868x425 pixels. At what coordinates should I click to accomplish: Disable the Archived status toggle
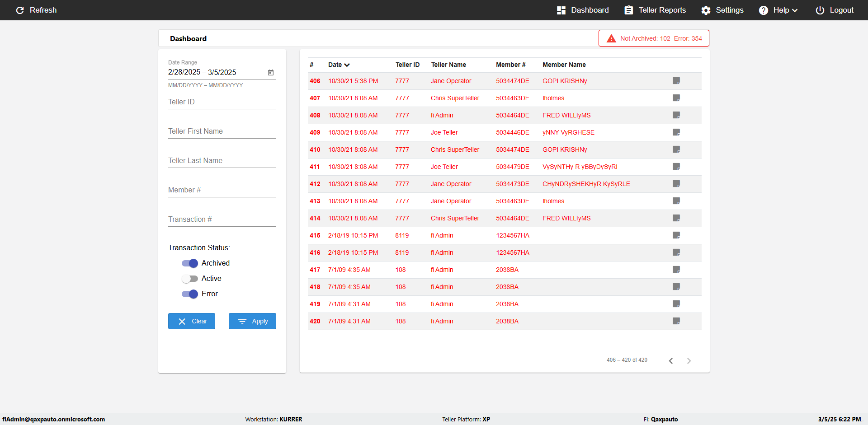tap(190, 263)
